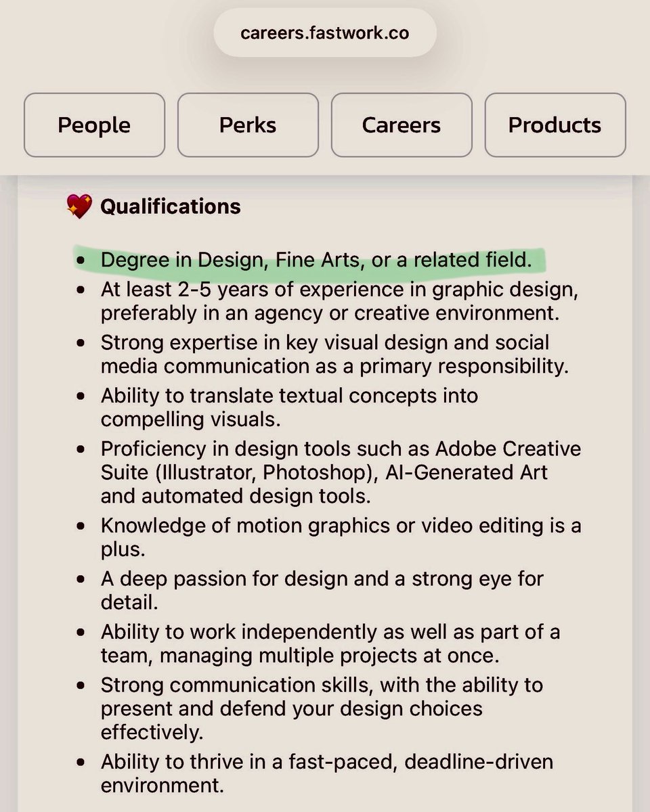Click the careers.fastwork.co address bar

click(325, 32)
